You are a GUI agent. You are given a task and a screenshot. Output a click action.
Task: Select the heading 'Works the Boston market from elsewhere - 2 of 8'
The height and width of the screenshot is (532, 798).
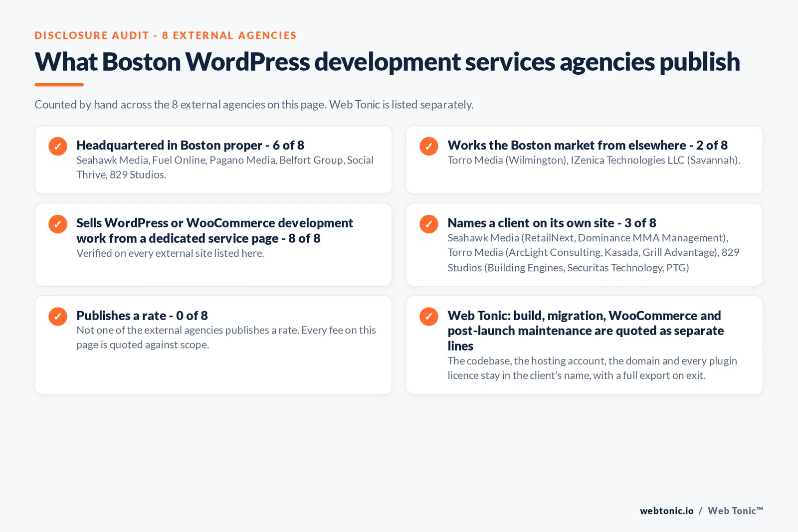[x=588, y=145]
